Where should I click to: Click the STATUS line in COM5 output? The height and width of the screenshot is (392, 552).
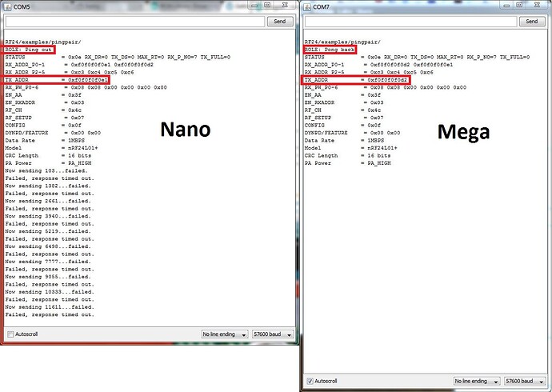pos(118,57)
